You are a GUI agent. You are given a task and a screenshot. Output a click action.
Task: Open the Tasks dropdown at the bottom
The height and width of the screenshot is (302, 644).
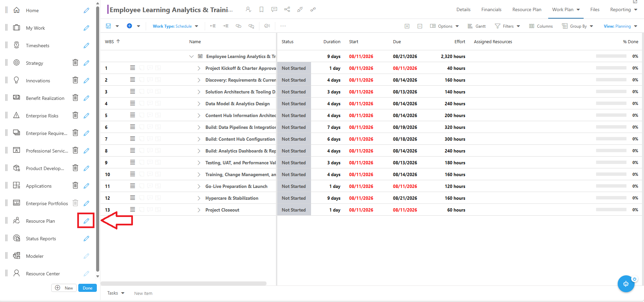116,293
